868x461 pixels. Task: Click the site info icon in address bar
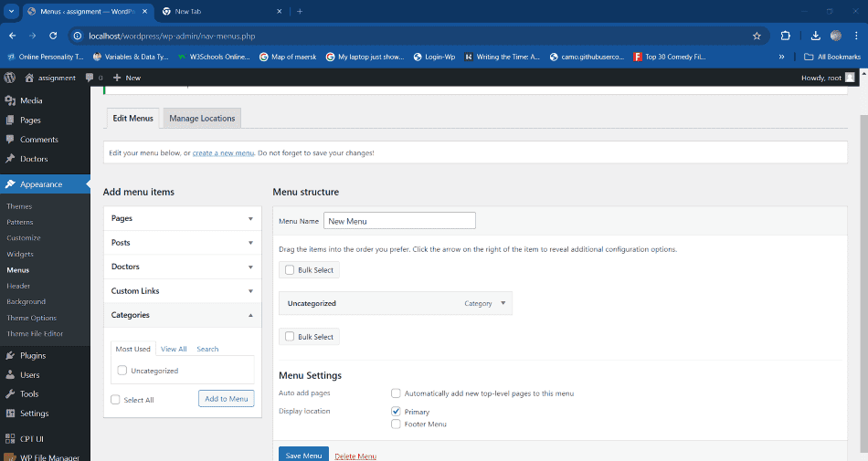[x=78, y=36]
